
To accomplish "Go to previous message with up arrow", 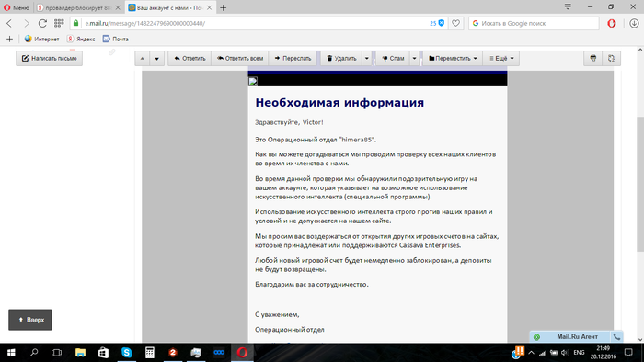I will pos(142,58).
